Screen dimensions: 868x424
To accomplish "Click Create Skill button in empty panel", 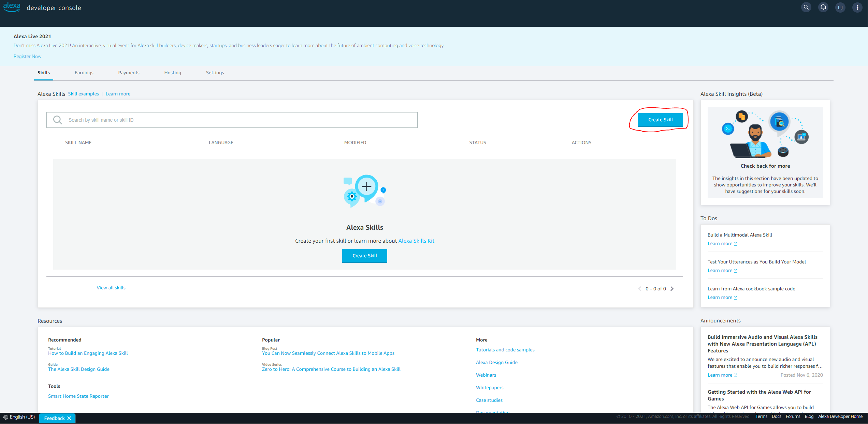I will [364, 256].
